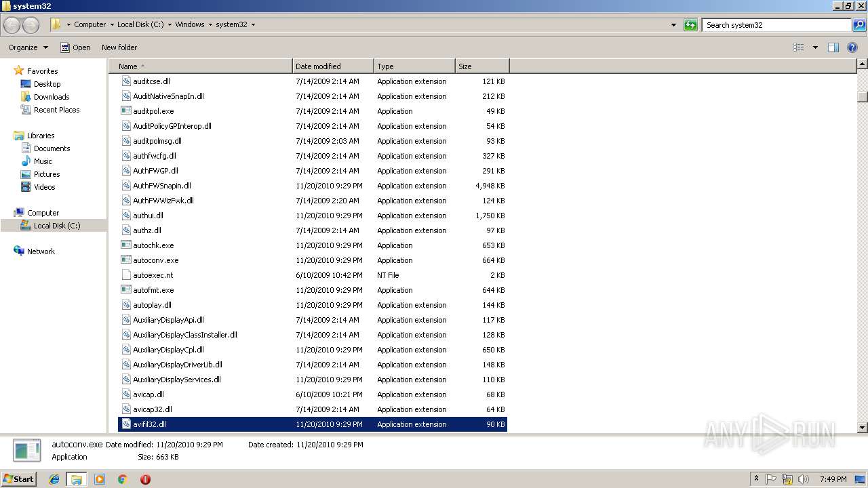Sort by the Name column header

coord(201,66)
